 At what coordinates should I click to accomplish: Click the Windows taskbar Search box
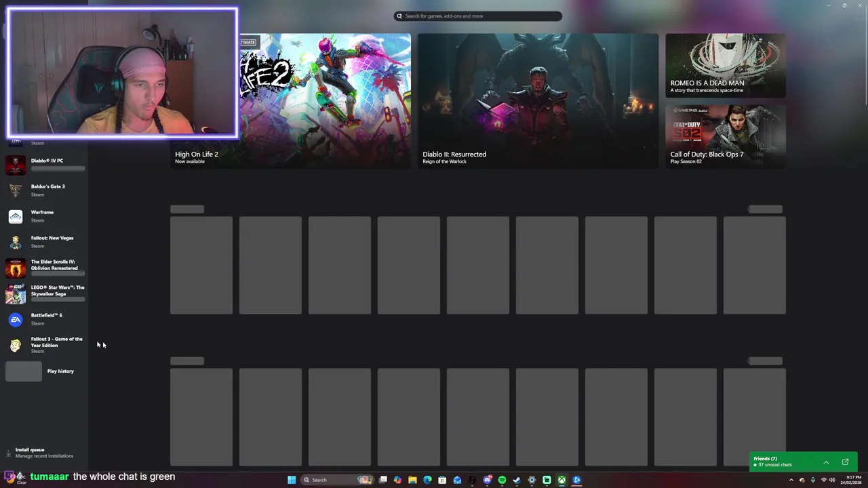click(x=337, y=480)
